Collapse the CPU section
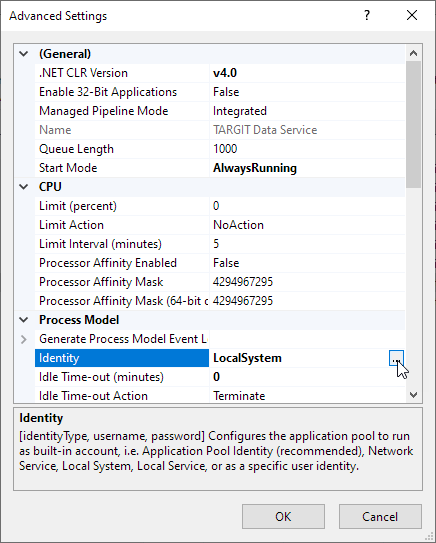 coord(24,187)
